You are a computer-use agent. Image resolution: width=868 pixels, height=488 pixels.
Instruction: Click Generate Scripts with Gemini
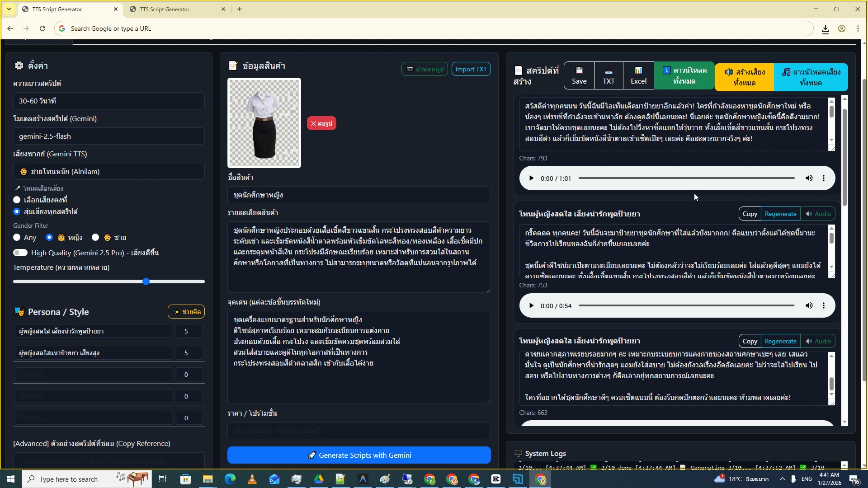[359, 455]
